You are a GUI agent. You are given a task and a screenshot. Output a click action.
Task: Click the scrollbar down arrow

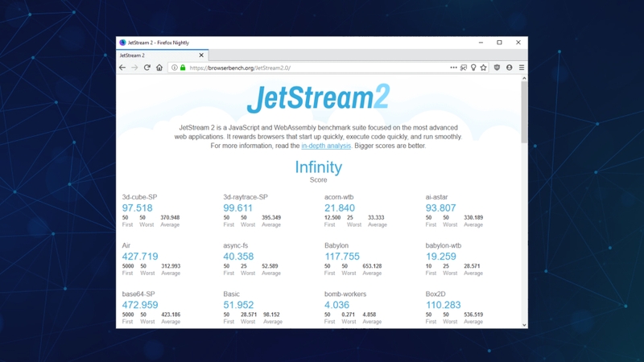pos(525,325)
